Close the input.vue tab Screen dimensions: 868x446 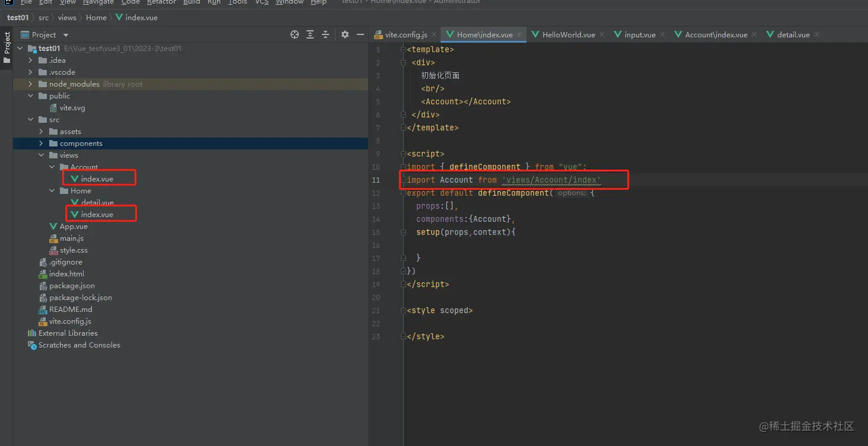662,35
